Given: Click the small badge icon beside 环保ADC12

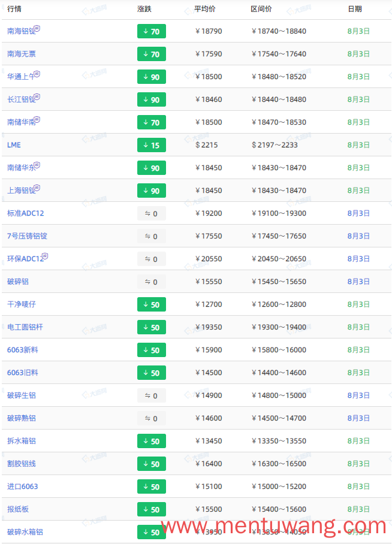Looking at the screenshot, I should coord(45,256).
